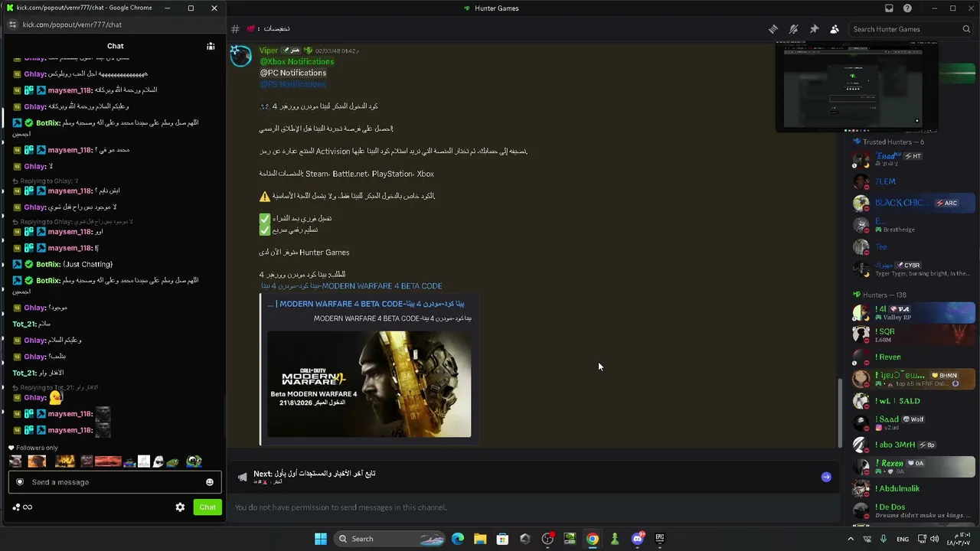Click the blue arrow button on Next bar
The image size is (980, 551).
tap(826, 477)
